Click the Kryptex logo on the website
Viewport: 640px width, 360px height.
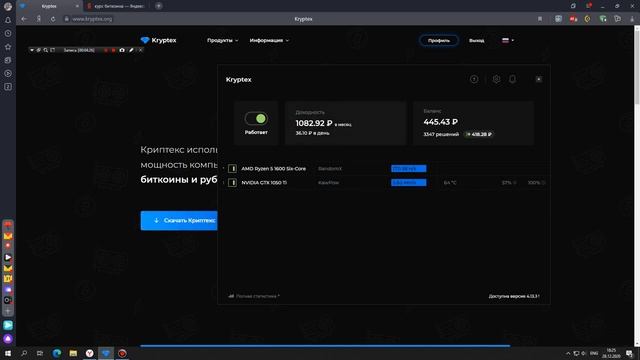pos(158,40)
